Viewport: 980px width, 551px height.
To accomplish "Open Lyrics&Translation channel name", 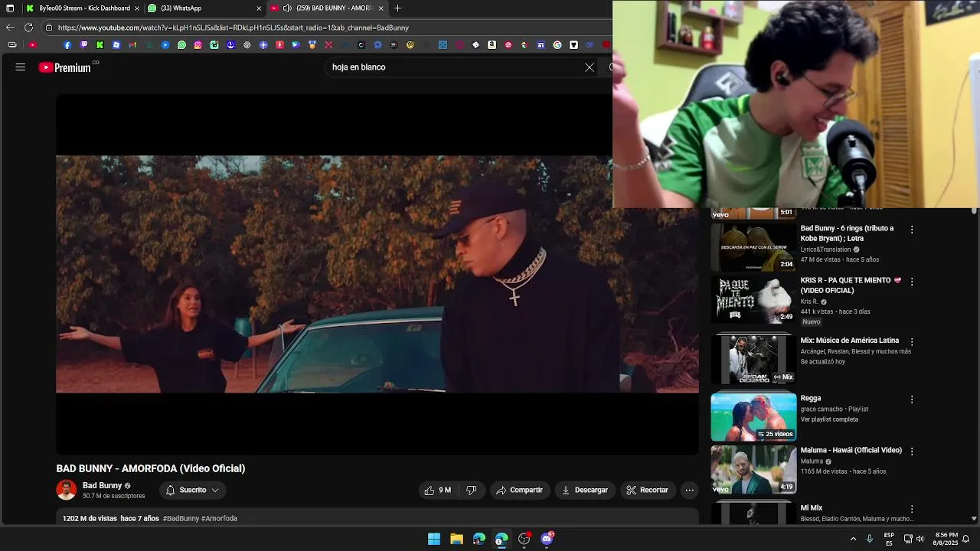I will pos(825,249).
